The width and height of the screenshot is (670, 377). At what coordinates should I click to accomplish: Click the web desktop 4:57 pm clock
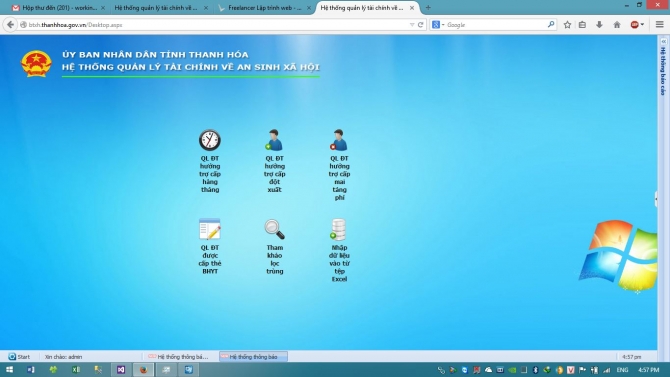tap(632, 356)
